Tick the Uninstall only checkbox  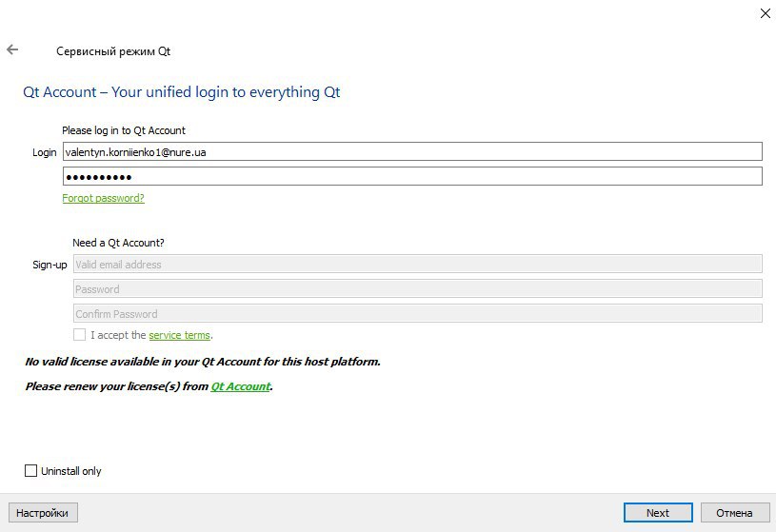(30, 471)
